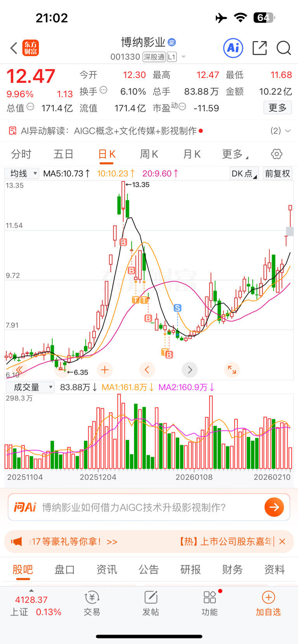Switch to 分时 chart tab
Viewport: 298px width, 644px height.
21,154
